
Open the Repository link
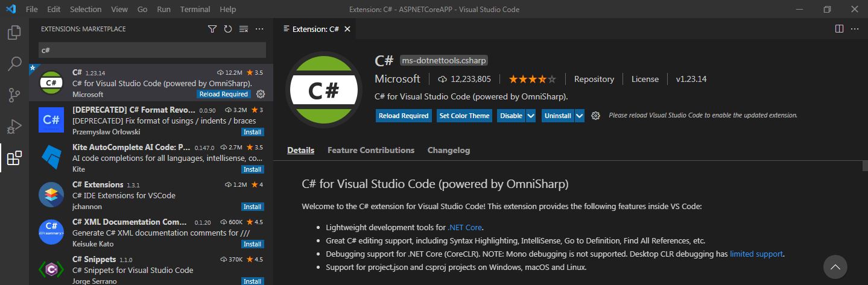[594, 79]
